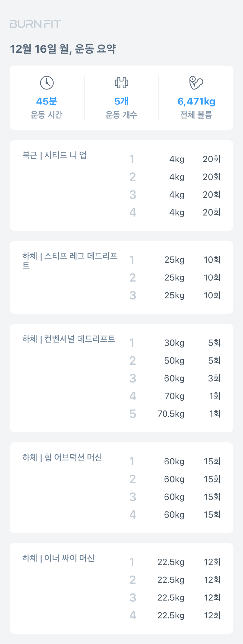Open the 힙 어브덕션 머신 exercise title

pyautogui.click(x=62, y=457)
